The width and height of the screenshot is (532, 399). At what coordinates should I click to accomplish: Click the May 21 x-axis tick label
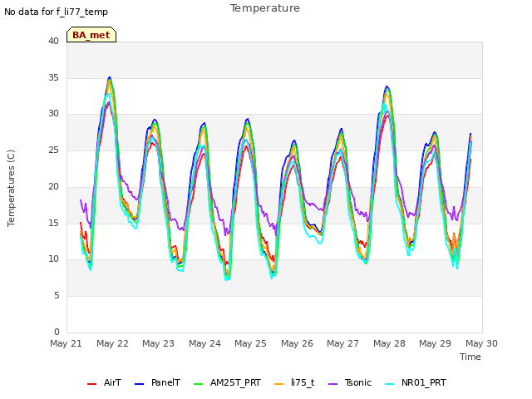[x=66, y=343]
